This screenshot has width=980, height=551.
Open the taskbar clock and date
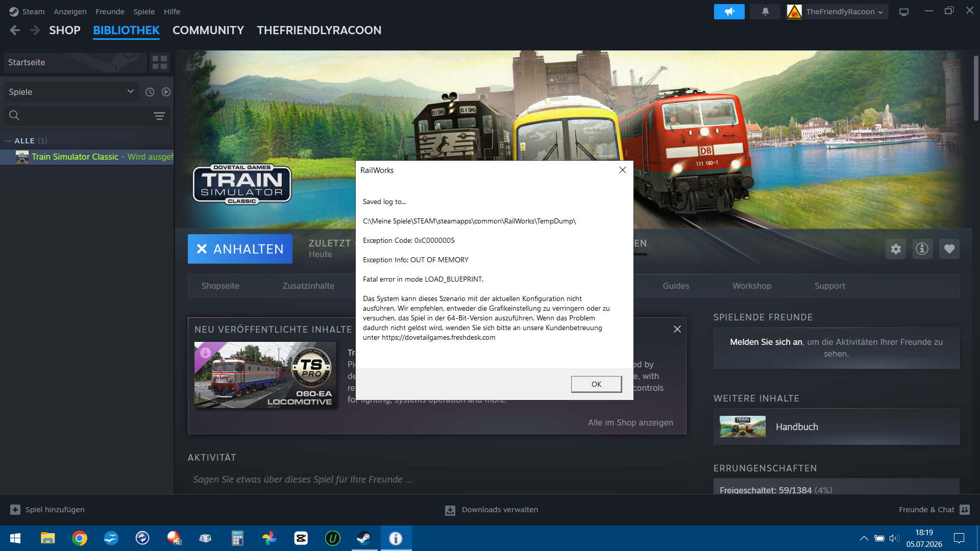coord(924,538)
